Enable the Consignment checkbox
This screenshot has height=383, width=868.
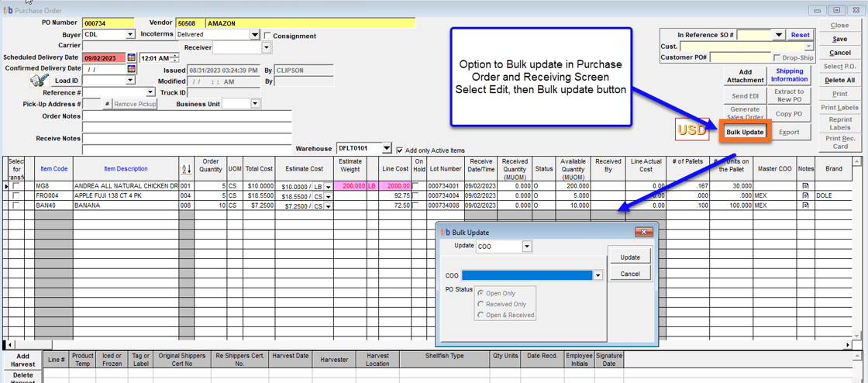coord(267,36)
